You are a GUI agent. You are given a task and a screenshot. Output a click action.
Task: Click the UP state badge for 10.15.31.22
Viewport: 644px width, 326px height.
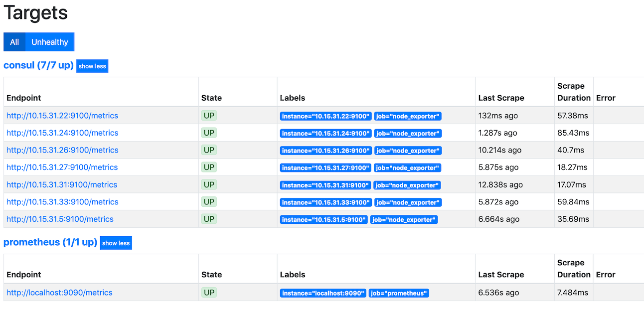tap(208, 115)
